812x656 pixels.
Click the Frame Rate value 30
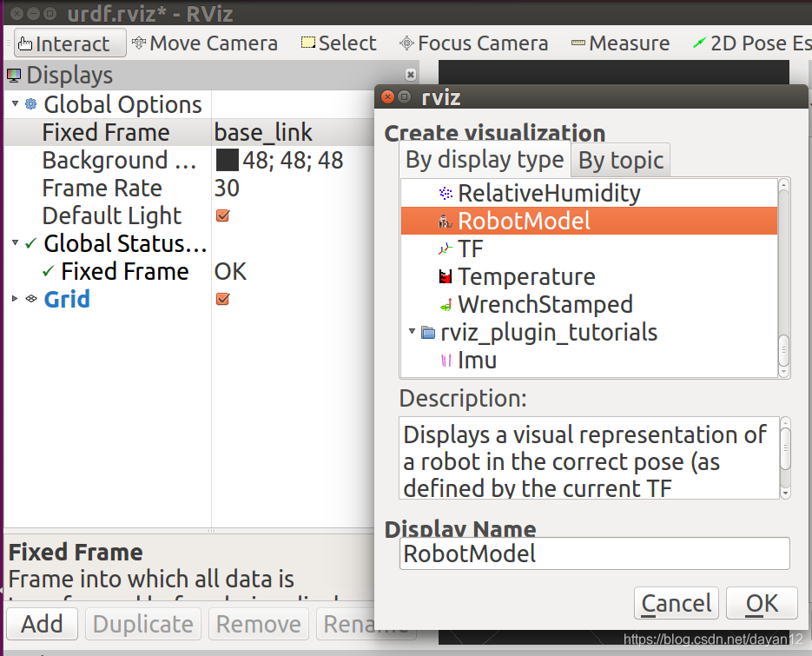pyautogui.click(x=227, y=188)
